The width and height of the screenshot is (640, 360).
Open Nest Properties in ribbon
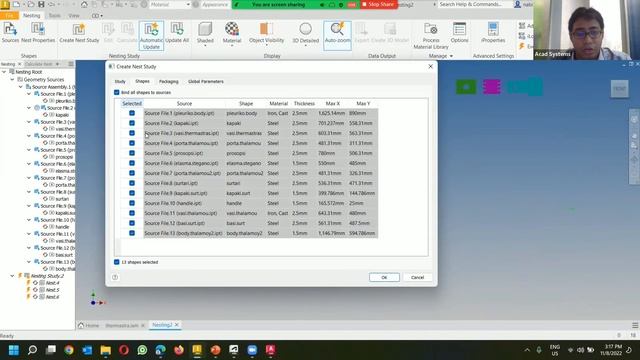point(38,33)
